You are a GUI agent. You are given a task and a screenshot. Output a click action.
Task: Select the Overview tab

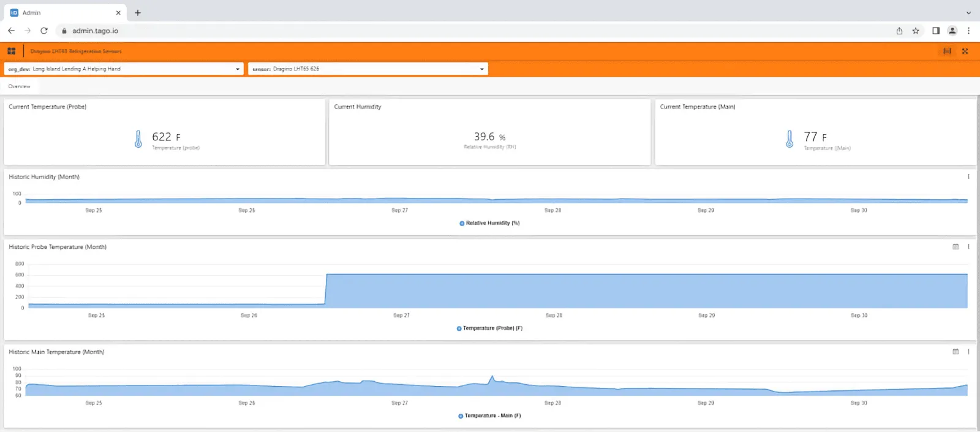[x=20, y=86]
